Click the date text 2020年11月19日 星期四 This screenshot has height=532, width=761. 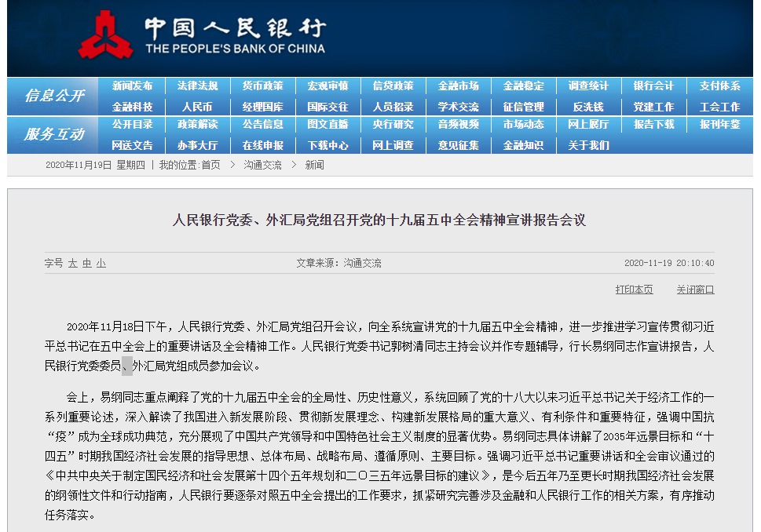tap(95, 165)
